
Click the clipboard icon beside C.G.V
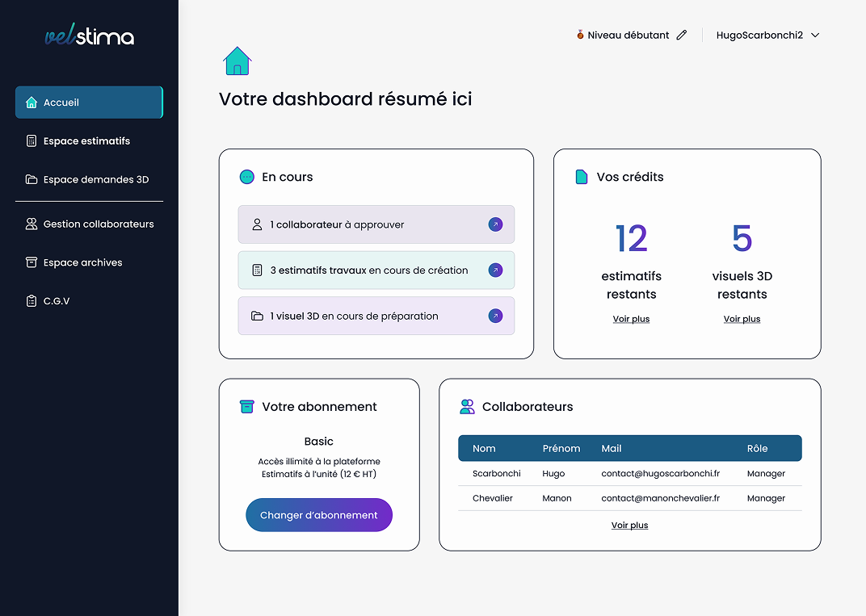pos(32,301)
